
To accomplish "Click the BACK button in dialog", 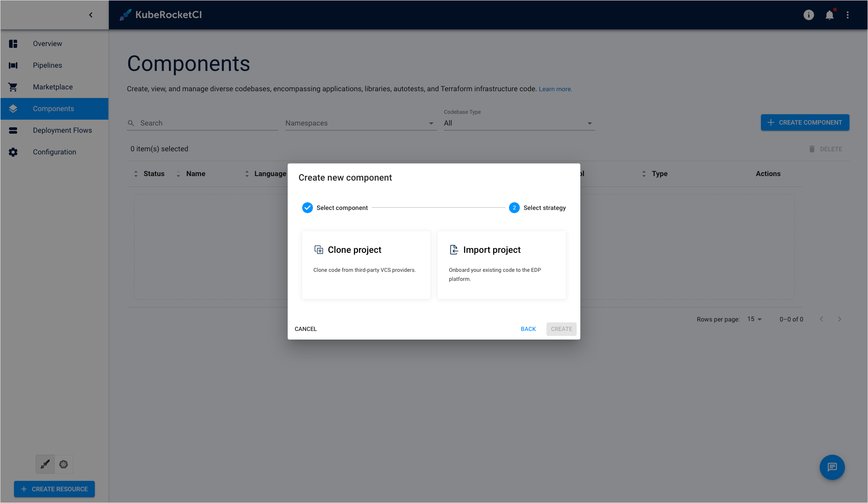I will point(528,329).
